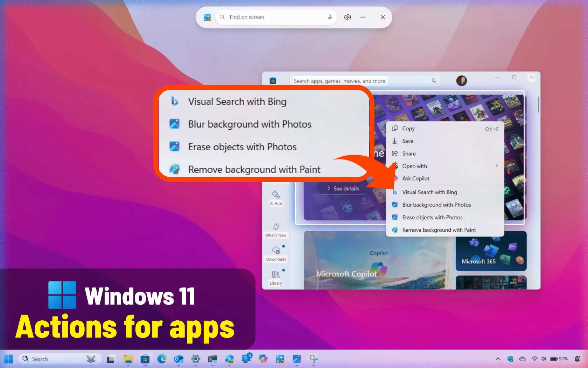Open the Photos app from the taskbar
This screenshot has height=368, width=588.
tap(297, 359)
